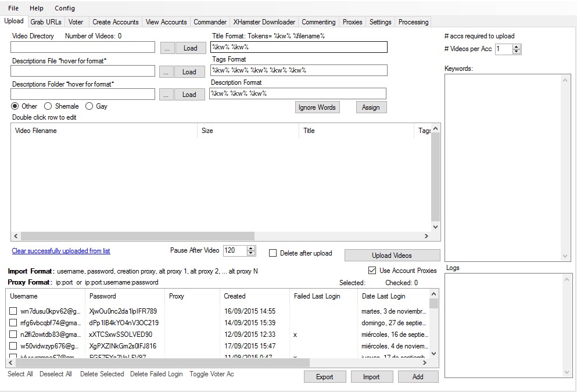Go to the Commander tab
This screenshot has width=577, height=392.
pyautogui.click(x=210, y=22)
